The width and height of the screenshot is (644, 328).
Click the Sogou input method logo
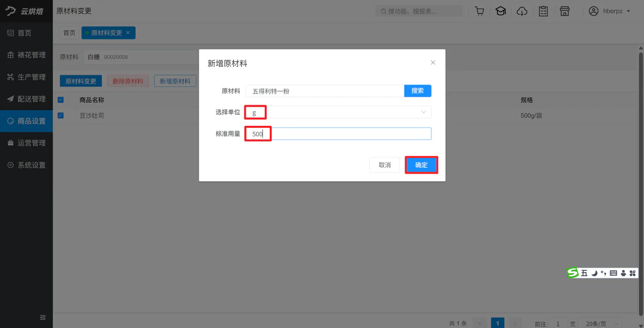point(573,273)
